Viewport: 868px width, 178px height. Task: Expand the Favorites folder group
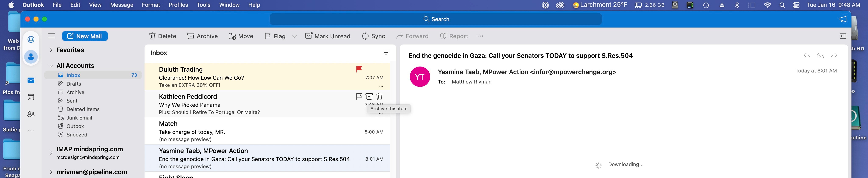[x=51, y=50]
